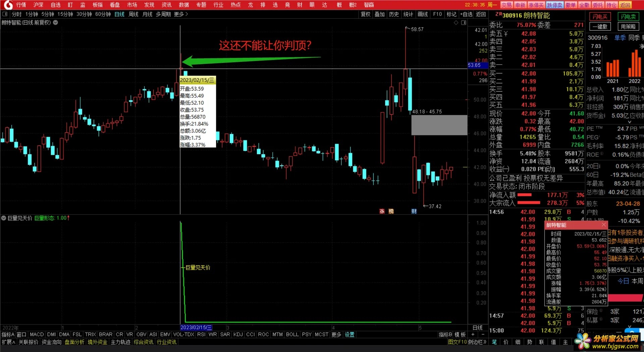Click the 闪电买 button
Image resolution: width=644 pixels, height=352 pixels.
(x=600, y=16)
